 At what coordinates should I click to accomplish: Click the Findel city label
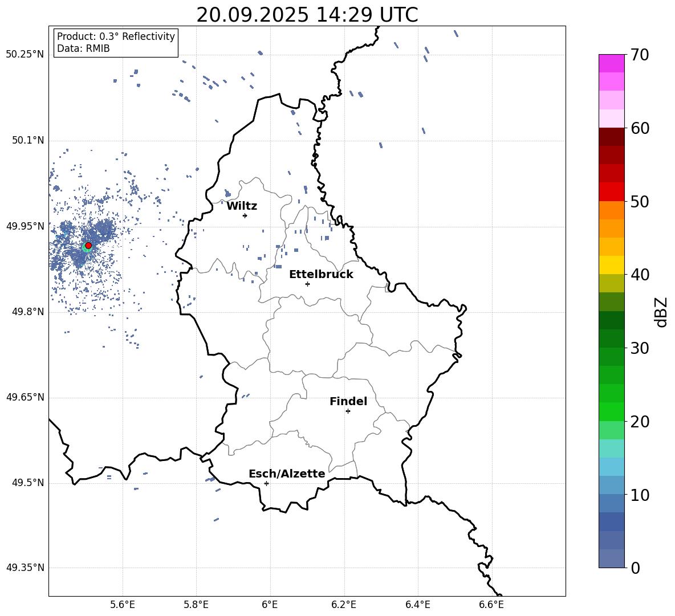pos(348,401)
